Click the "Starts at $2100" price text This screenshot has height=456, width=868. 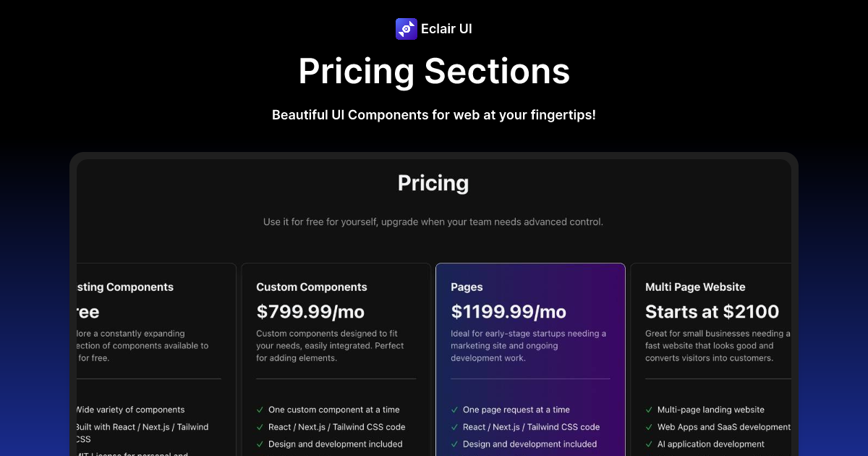point(712,311)
